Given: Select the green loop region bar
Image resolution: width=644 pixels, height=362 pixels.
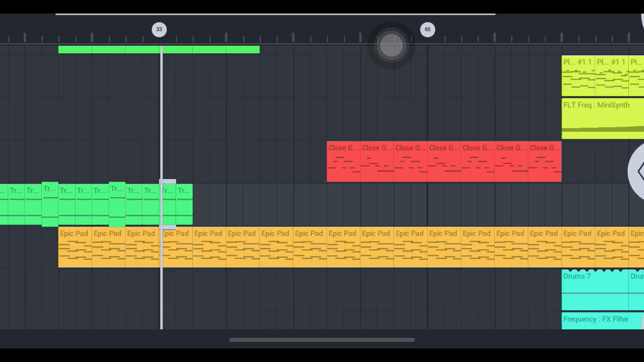Looking at the screenshot, I should coord(159,49).
